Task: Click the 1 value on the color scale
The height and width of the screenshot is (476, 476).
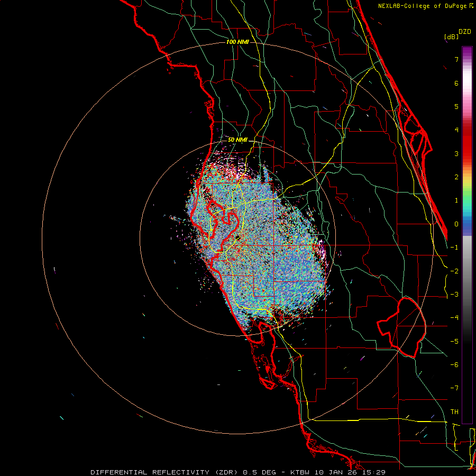Action: click(456, 200)
